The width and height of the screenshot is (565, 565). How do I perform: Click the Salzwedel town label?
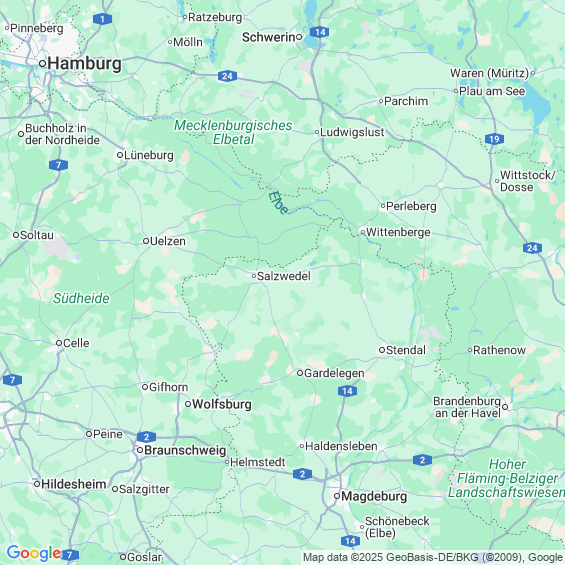point(284,276)
